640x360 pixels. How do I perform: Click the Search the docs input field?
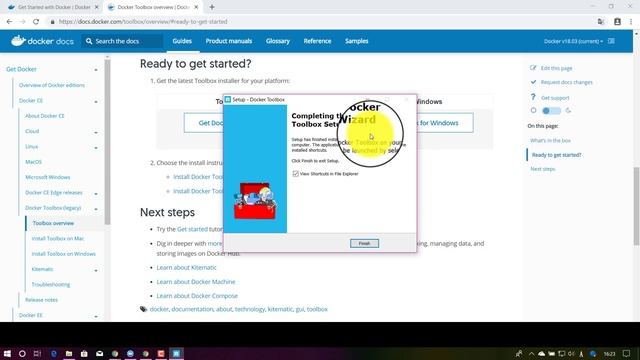pyautogui.click(x=122, y=41)
